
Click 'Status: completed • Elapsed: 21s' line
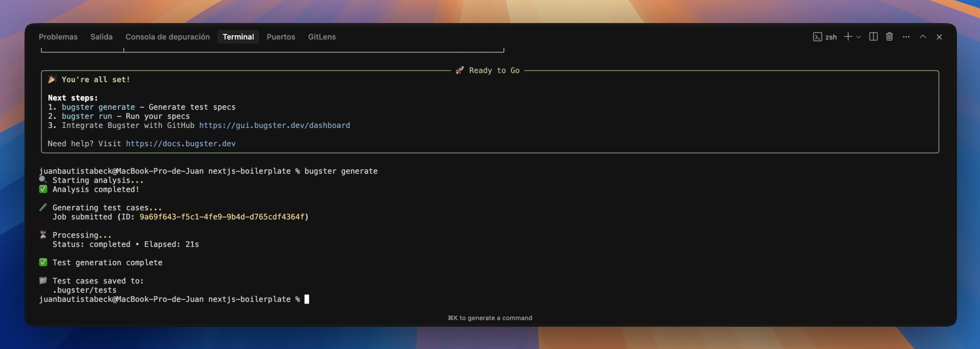pos(126,244)
